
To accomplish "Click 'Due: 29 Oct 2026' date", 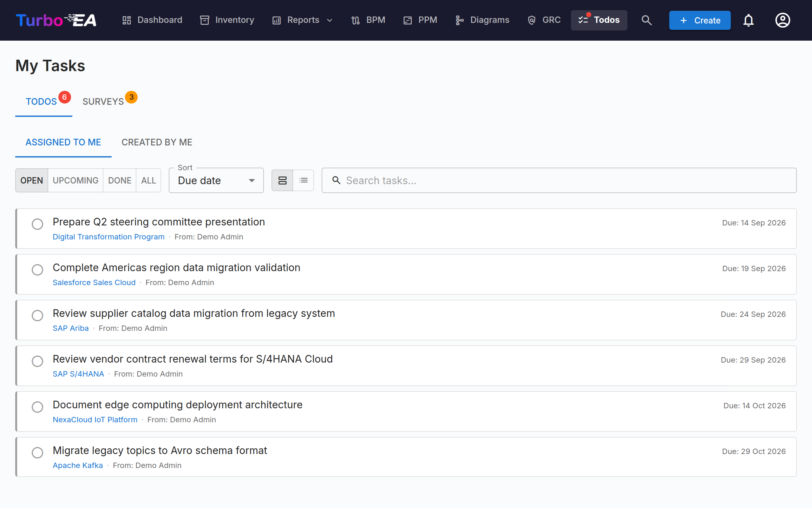I will coord(754,451).
